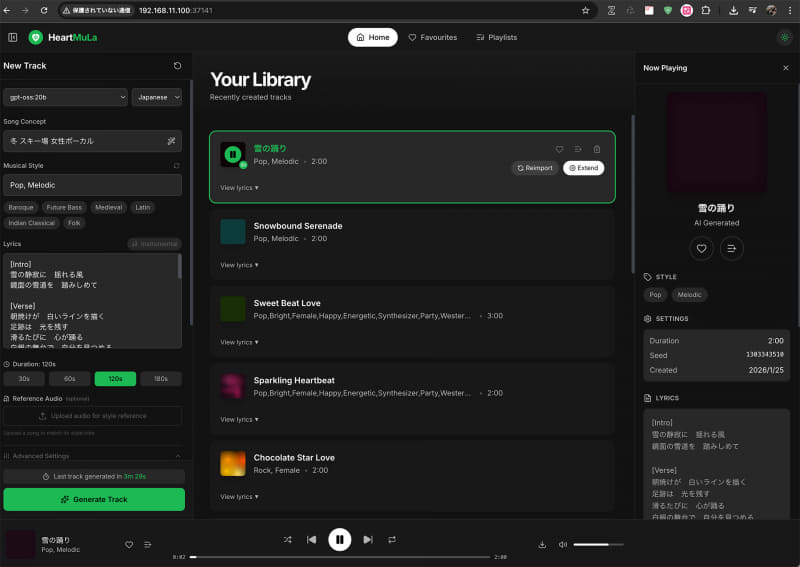Select the Folk style tag
The width and height of the screenshot is (800, 567).
74,223
